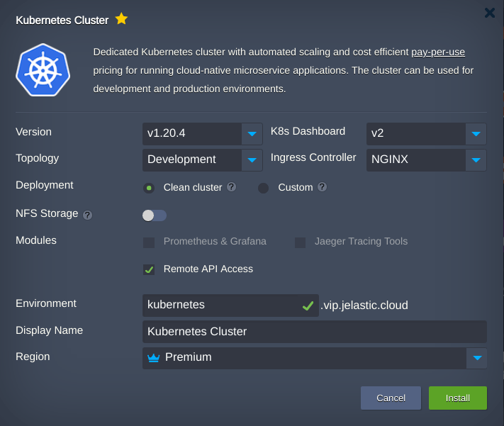The image size is (504, 426).
Task: Click the Custom label text
Action: [x=296, y=187]
